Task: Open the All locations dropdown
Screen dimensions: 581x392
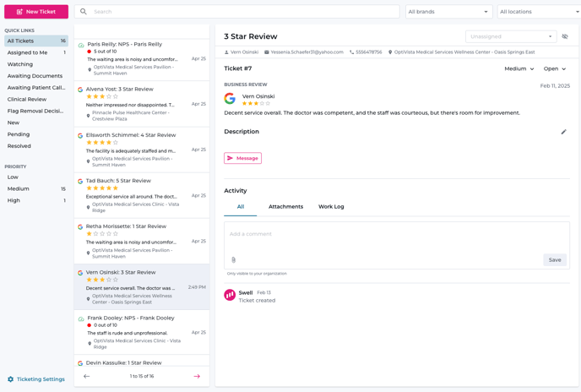Action: pyautogui.click(x=539, y=12)
